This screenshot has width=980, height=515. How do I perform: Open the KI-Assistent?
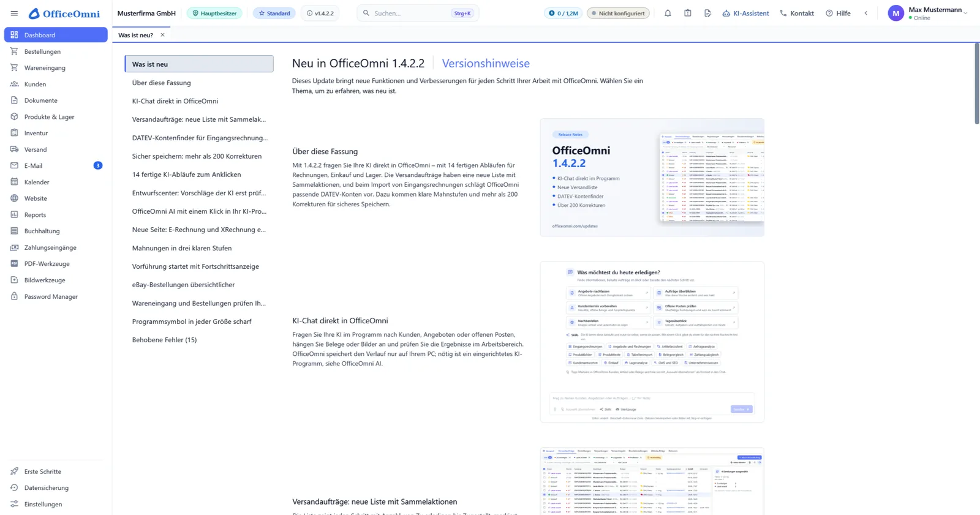coord(745,13)
